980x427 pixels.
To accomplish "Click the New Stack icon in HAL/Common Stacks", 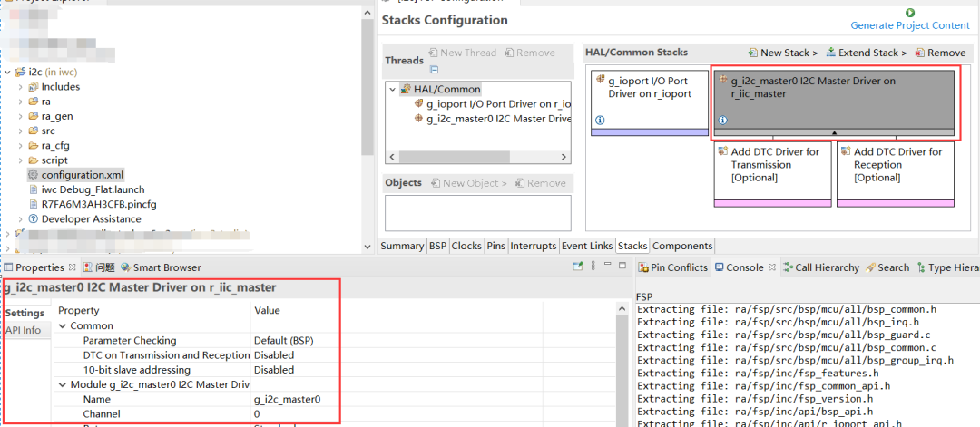I will 752,53.
